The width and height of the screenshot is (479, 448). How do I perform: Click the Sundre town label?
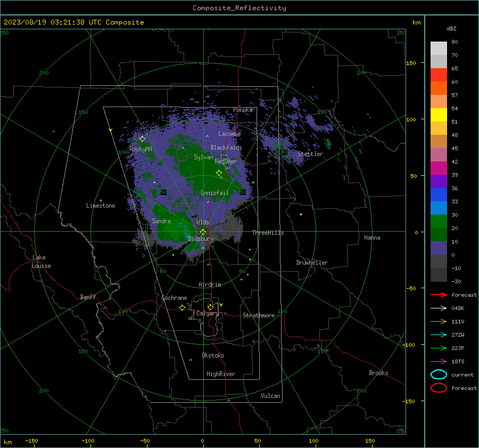[161, 221]
